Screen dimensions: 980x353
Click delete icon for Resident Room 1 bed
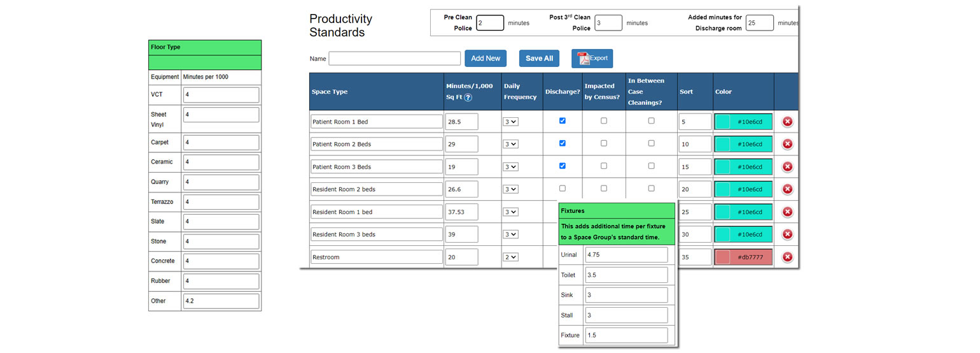[787, 212]
